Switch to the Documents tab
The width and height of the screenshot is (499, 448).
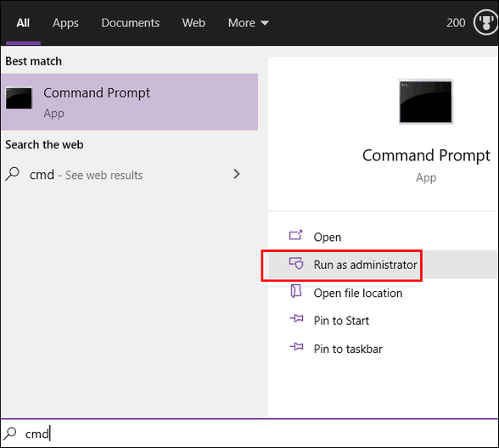[131, 23]
